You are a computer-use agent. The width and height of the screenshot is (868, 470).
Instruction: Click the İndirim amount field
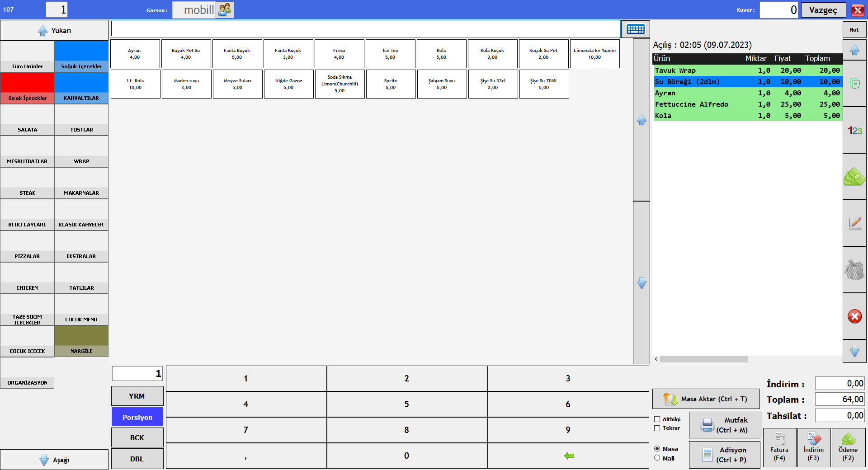840,384
